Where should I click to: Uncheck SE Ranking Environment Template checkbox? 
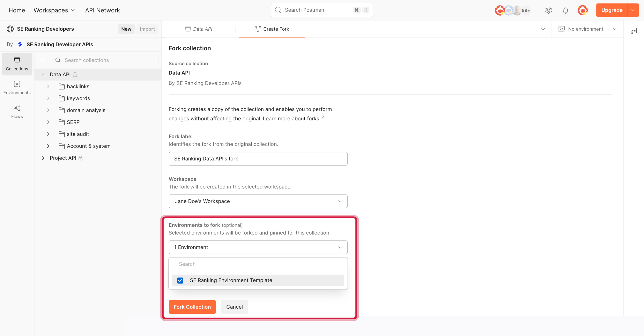click(180, 280)
